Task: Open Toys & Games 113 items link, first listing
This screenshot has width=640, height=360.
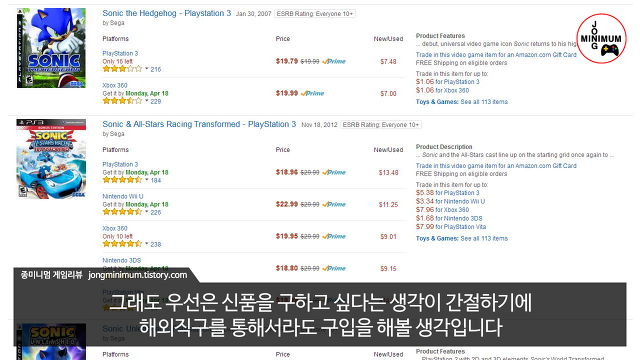Action: (462, 102)
